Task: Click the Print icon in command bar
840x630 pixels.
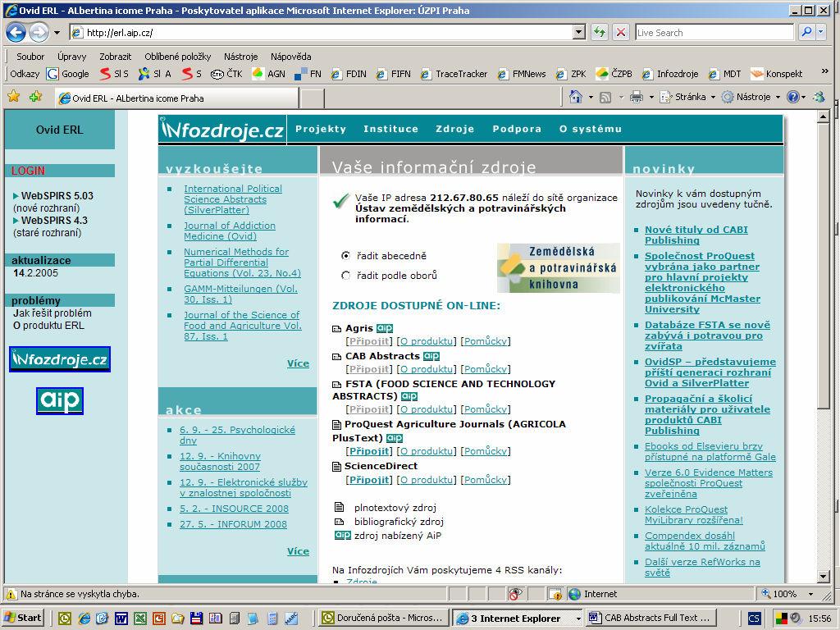Action: pos(637,97)
